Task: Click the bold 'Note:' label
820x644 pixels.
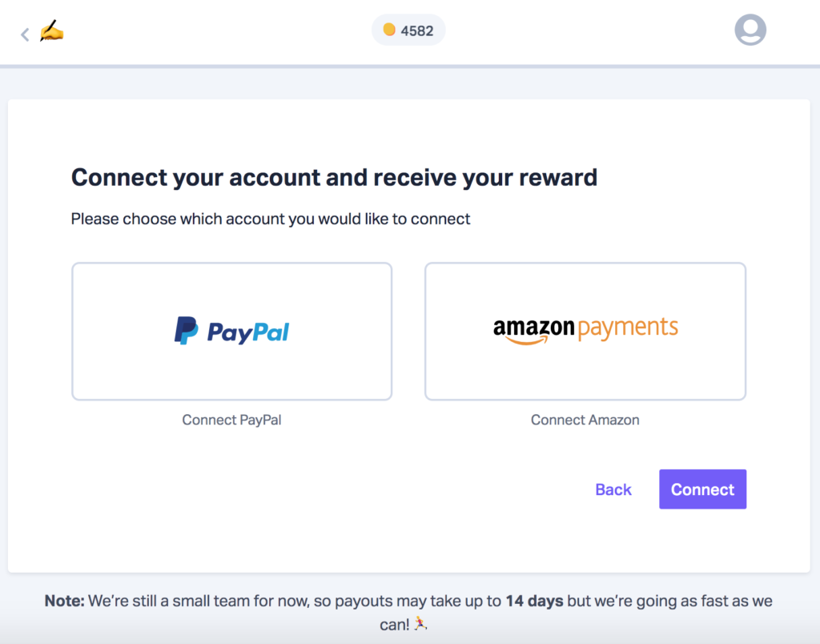Action: point(64,601)
